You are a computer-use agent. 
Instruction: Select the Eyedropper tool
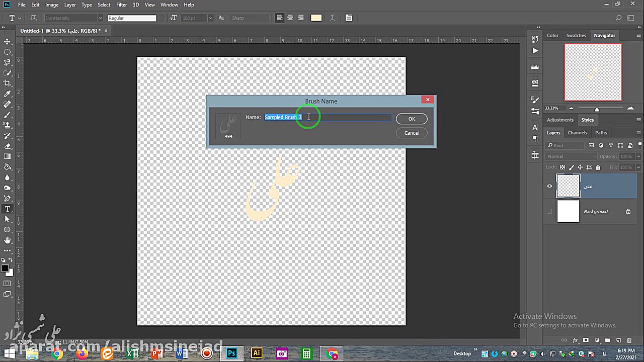7,94
